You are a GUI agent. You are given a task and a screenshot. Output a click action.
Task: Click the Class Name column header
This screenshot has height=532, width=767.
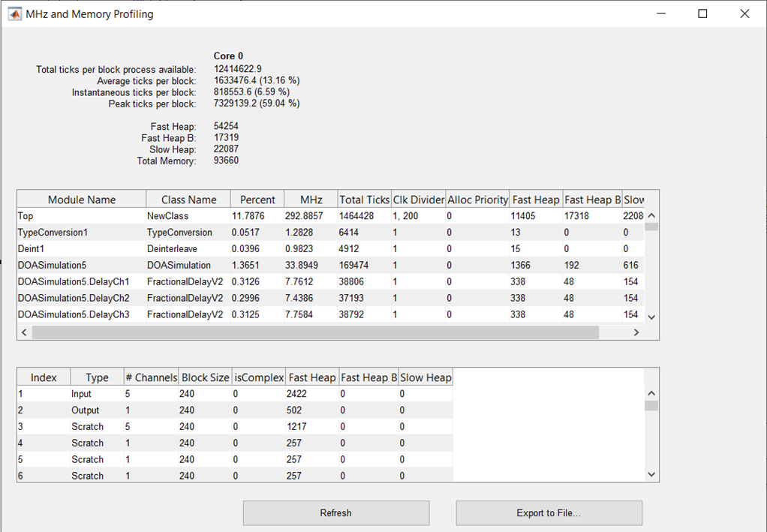pyautogui.click(x=188, y=200)
